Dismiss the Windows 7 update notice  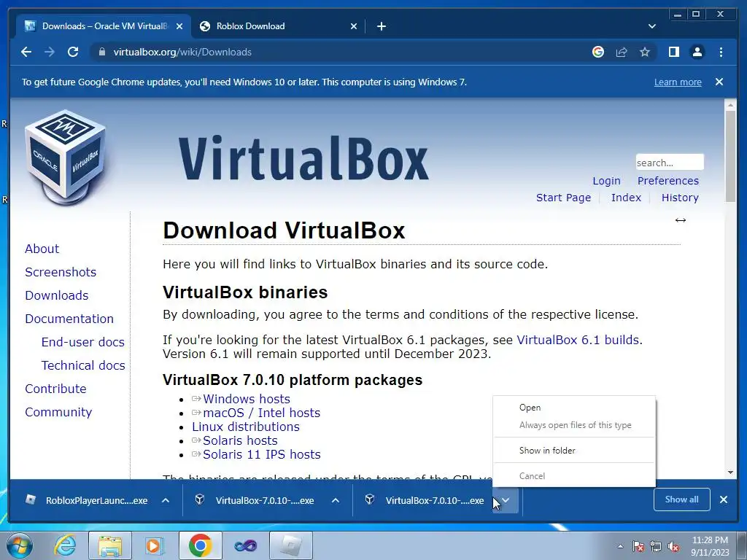click(x=719, y=82)
